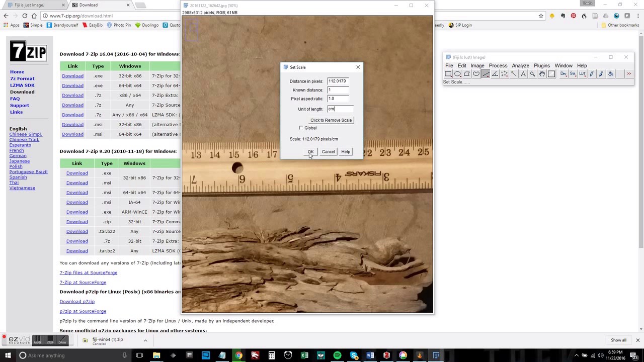Click Show all downloads
This screenshot has width=644, height=362.
[x=618, y=340]
